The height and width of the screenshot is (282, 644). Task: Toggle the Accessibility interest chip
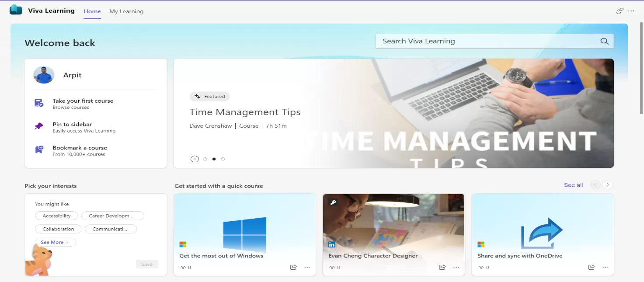click(56, 216)
